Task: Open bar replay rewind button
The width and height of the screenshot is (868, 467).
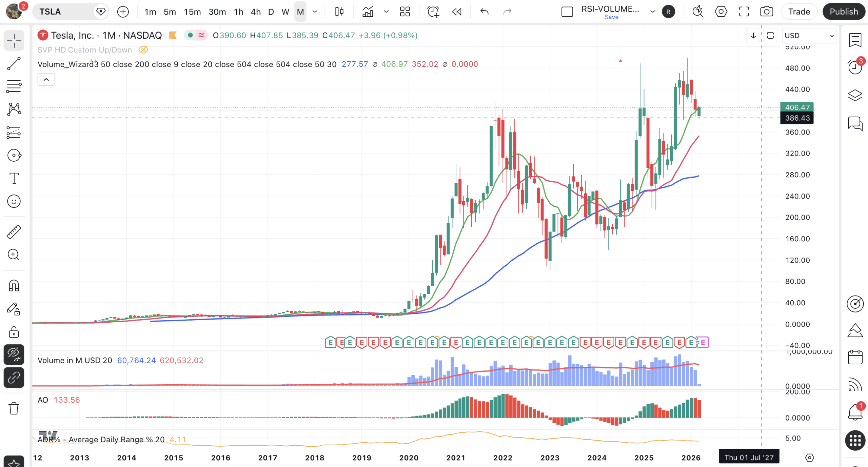Action: click(x=457, y=12)
